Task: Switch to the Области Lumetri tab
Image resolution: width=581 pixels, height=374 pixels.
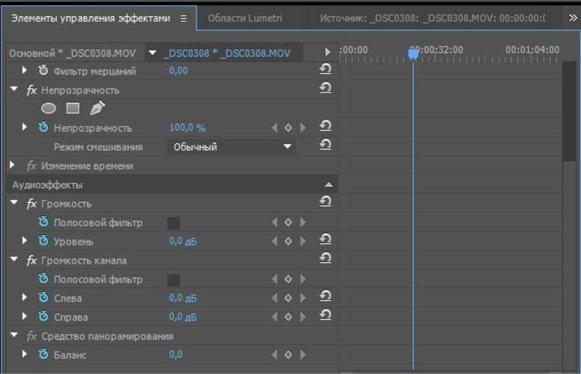Action: coord(245,18)
